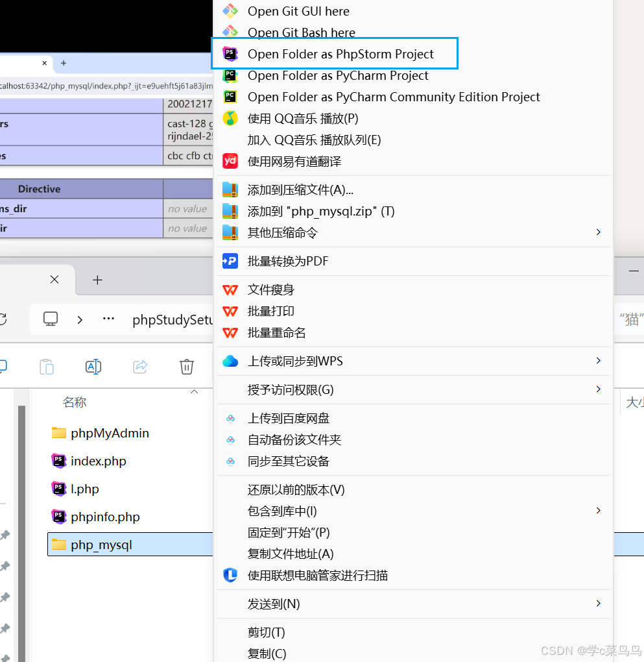Image resolution: width=644 pixels, height=662 pixels.
Task: Open the address bar ellipsis overflow
Action: pos(108,319)
